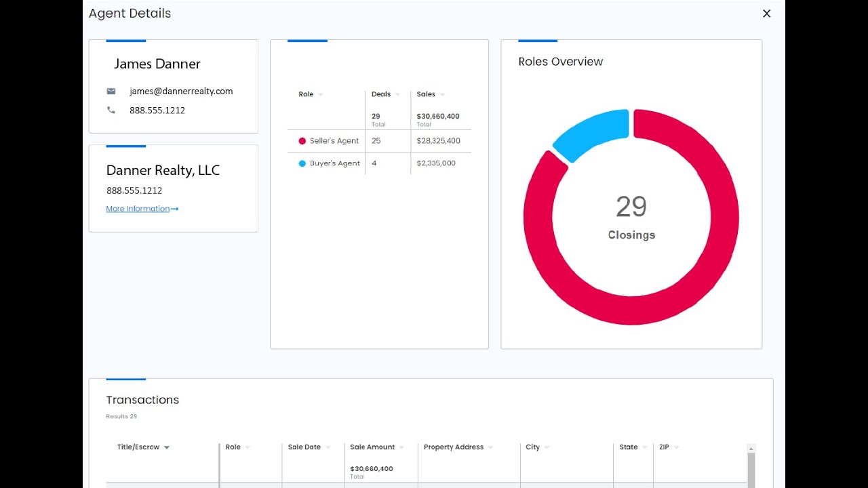Click the $28,325,400 sales value
Image resolution: width=868 pixels, height=488 pixels.
tap(439, 141)
